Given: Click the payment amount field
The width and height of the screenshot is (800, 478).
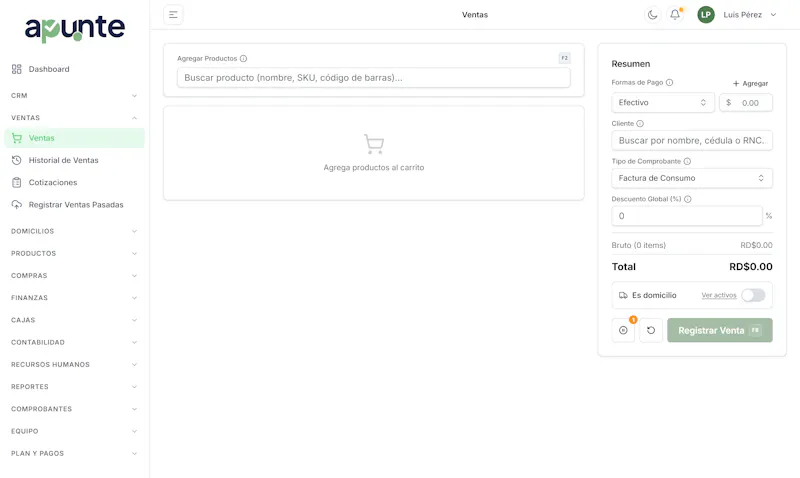Looking at the screenshot, I should click(746, 103).
